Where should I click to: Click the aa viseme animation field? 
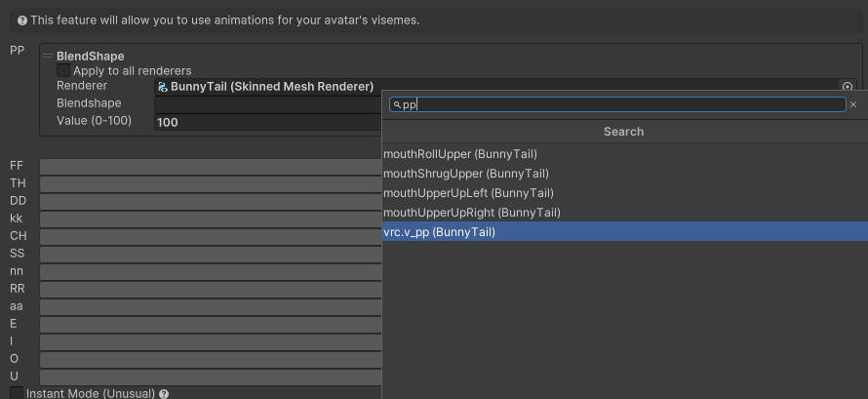coord(210,306)
